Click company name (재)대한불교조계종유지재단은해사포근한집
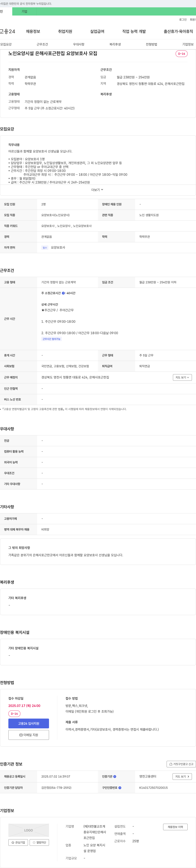Screen dimensions: 196x868 pyautogui.click(x=95, y=832)
